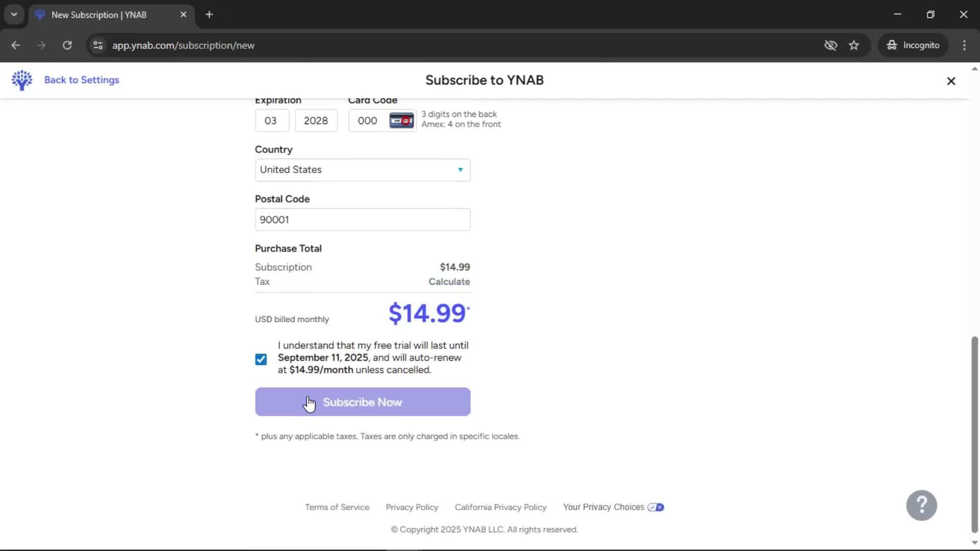Click the 3 digits on the back hint

coord(459,114)
